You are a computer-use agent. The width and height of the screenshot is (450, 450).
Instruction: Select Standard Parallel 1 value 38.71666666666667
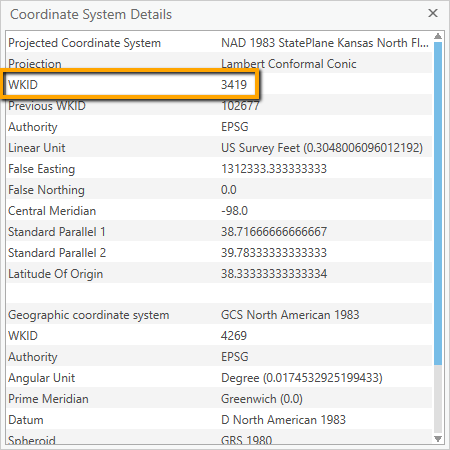coord(274,232)
